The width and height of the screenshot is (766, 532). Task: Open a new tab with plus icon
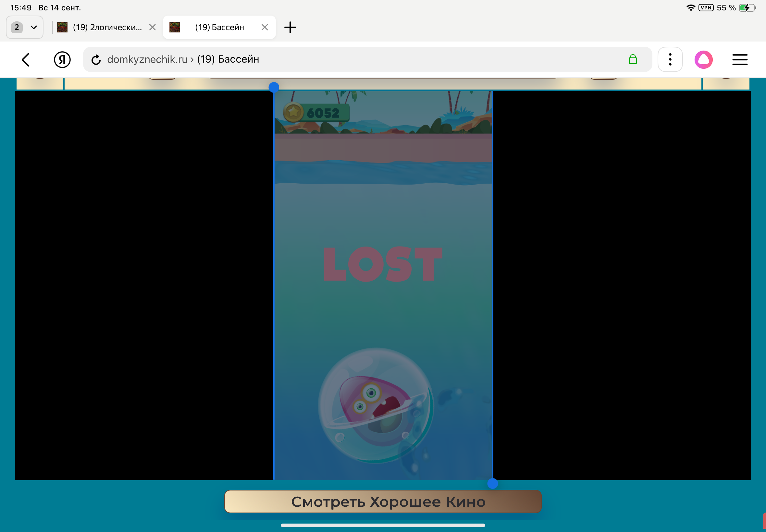[x=290, y=27]
